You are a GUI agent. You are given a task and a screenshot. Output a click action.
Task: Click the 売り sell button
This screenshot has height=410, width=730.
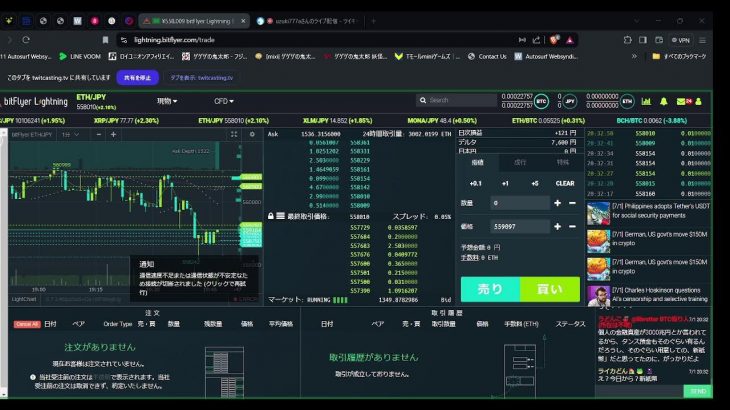tap(490, 289)
